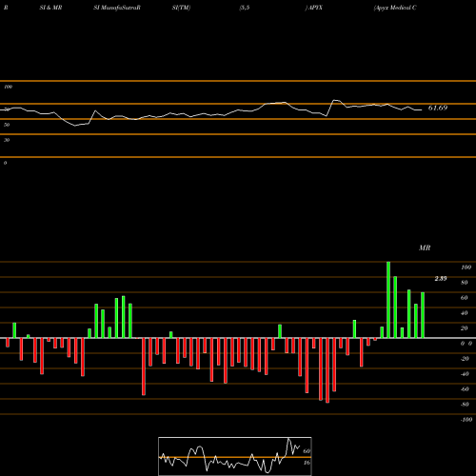The width and height of the screenshot is (476, 476).
Task: Click the 16 label in mini chart
Action: [307, 463]
